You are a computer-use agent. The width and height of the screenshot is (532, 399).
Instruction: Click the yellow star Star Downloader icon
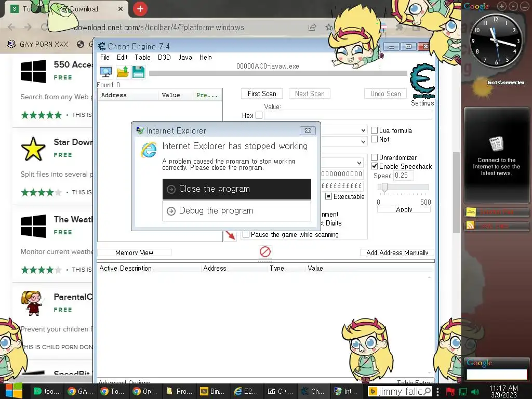point(33,149)
